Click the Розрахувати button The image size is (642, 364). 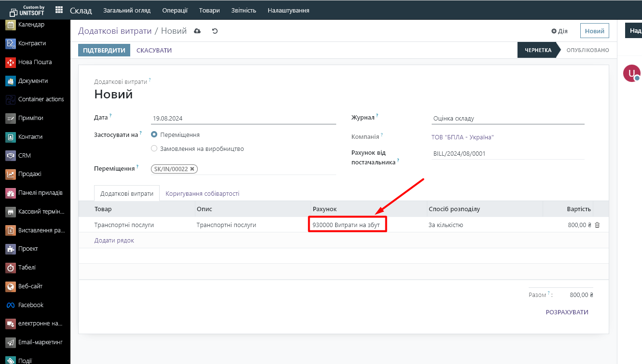pyautogui.click(x=567, y=312)
